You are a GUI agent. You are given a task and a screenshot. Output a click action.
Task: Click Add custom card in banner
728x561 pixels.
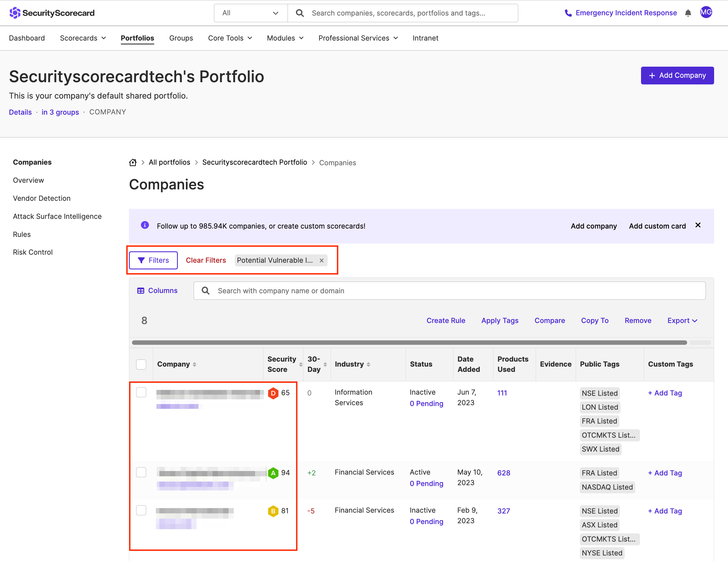tap(657, 226)
